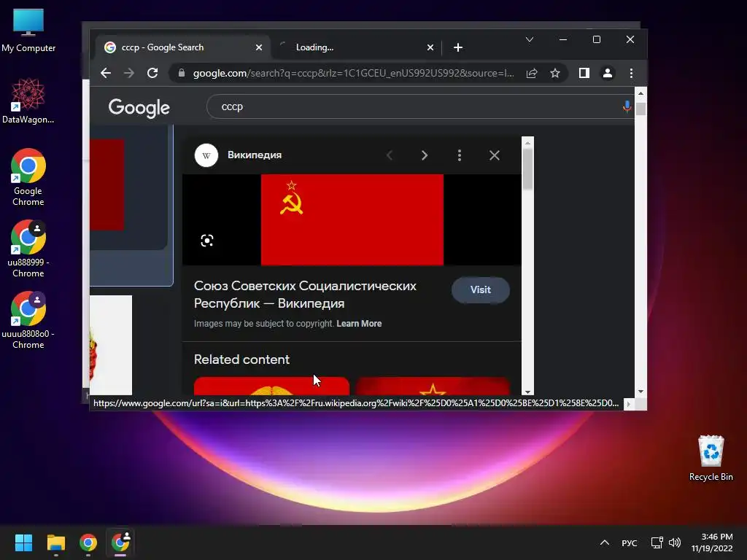
Task: Select the DataWagon desktop shortcut
Action: coord(28,101)
